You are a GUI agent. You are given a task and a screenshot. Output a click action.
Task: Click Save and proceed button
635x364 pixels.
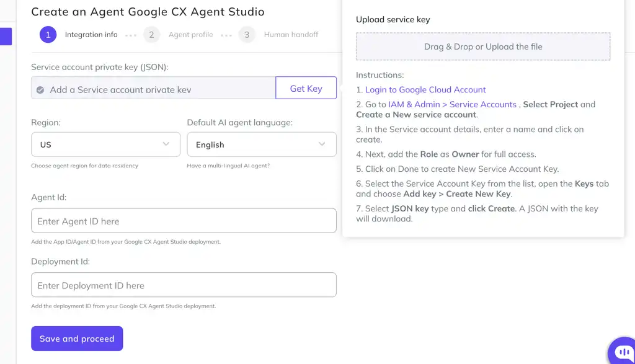coord(77,339)
